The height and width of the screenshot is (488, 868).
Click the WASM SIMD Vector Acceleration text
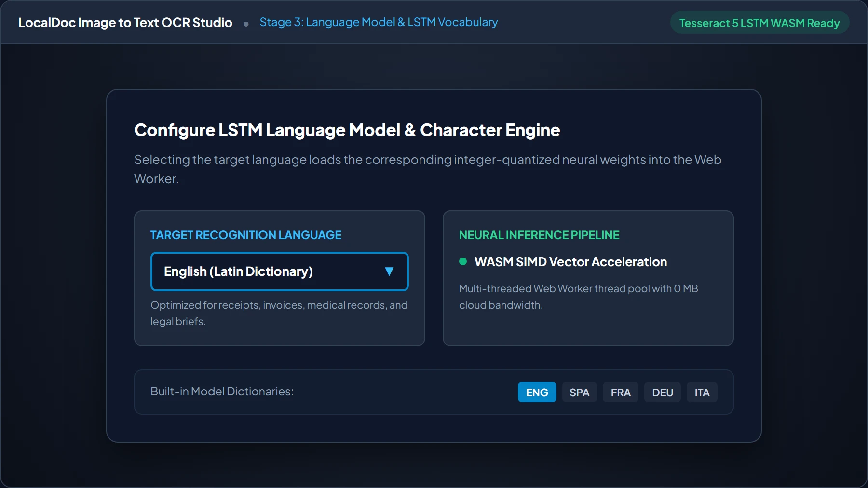pos(570,262)
